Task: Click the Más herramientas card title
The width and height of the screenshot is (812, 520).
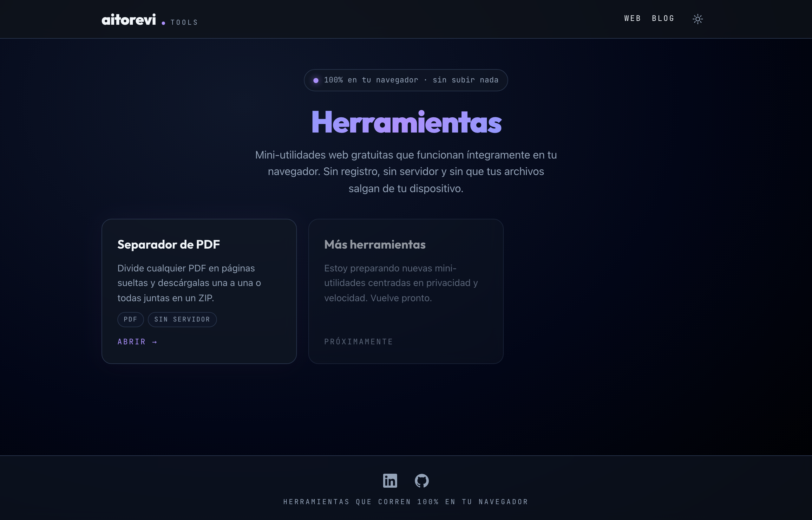Action: [375, 244]
